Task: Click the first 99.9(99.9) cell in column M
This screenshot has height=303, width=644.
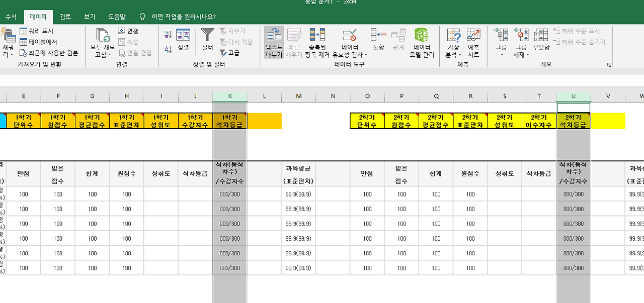Action: [x=298, y=194]
